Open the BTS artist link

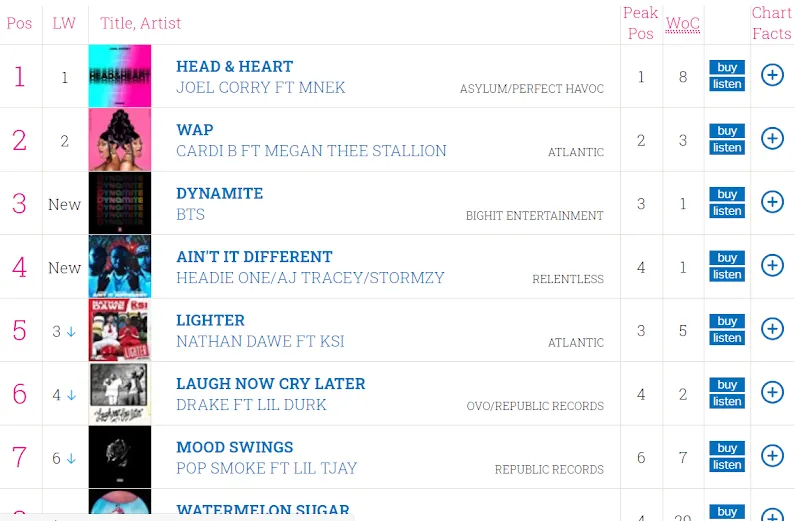click(x=190, y=214)
